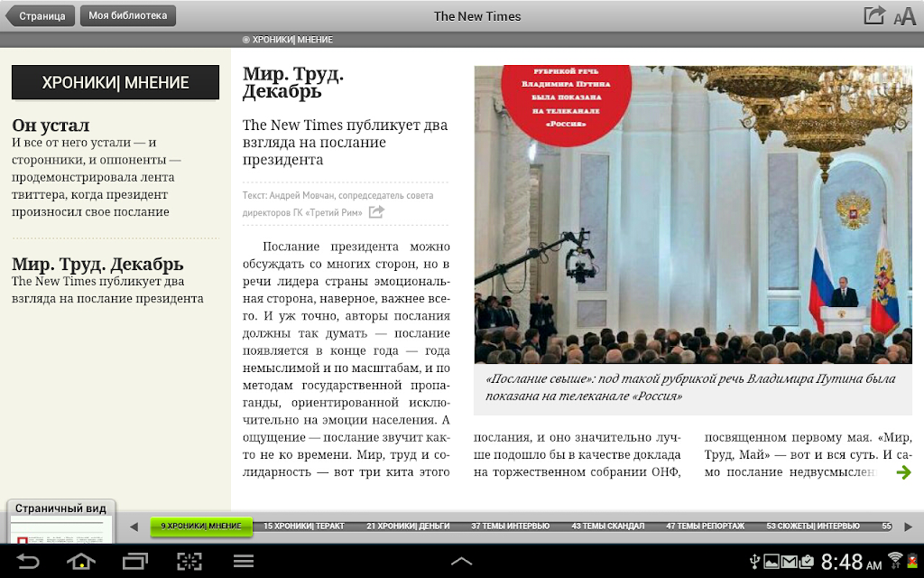
Task: Tap the author line Андрей Мовчан
Action: [x=337, y=203]
